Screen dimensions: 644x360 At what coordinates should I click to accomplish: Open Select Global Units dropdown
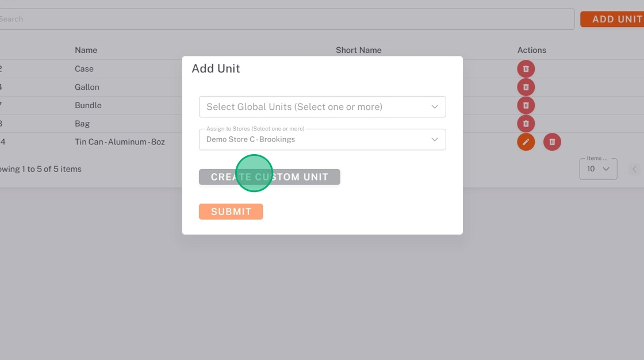coord(322,107)
